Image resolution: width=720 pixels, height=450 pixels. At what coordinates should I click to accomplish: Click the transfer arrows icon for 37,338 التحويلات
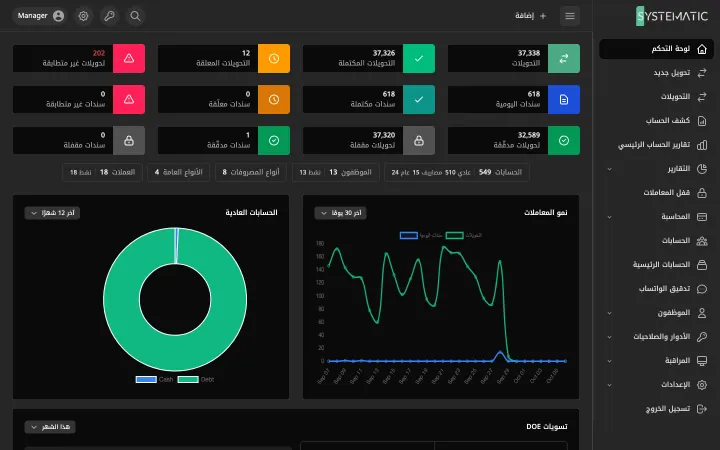(x=564, y=58)
